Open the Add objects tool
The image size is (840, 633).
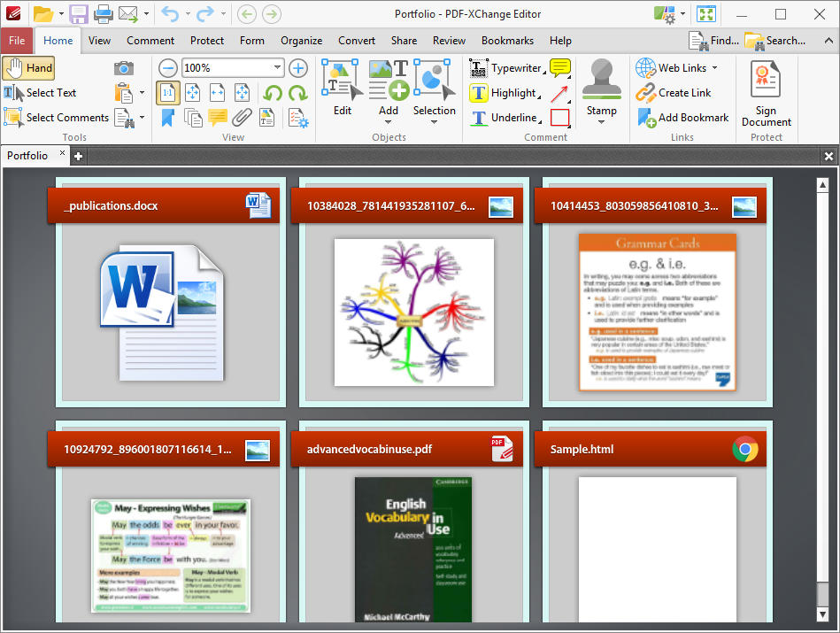tap(389, 88)
